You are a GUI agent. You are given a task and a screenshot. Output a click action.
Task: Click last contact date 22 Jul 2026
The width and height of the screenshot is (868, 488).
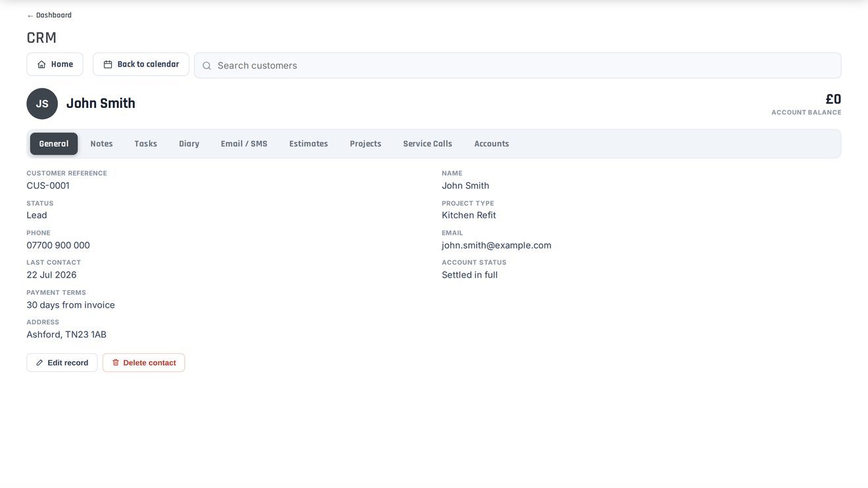coord(51,275)
